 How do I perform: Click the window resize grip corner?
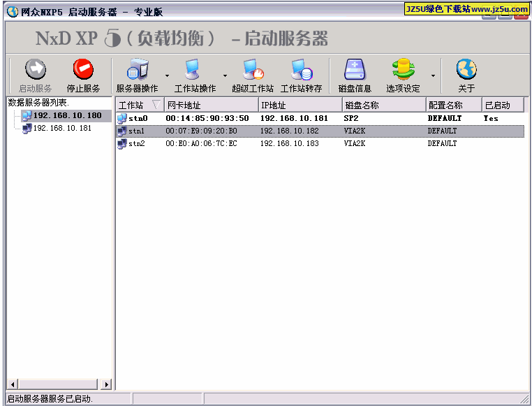pos(524,399)
